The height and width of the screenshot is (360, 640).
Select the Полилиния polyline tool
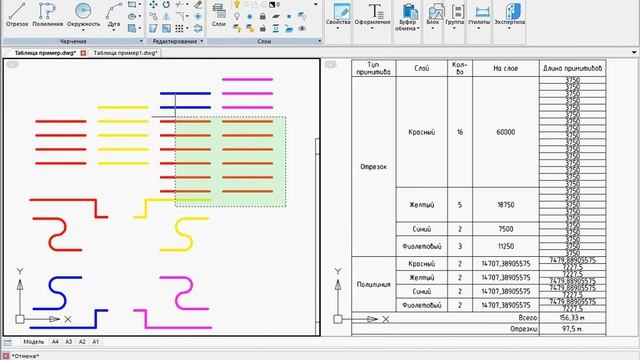coord(48,15)
